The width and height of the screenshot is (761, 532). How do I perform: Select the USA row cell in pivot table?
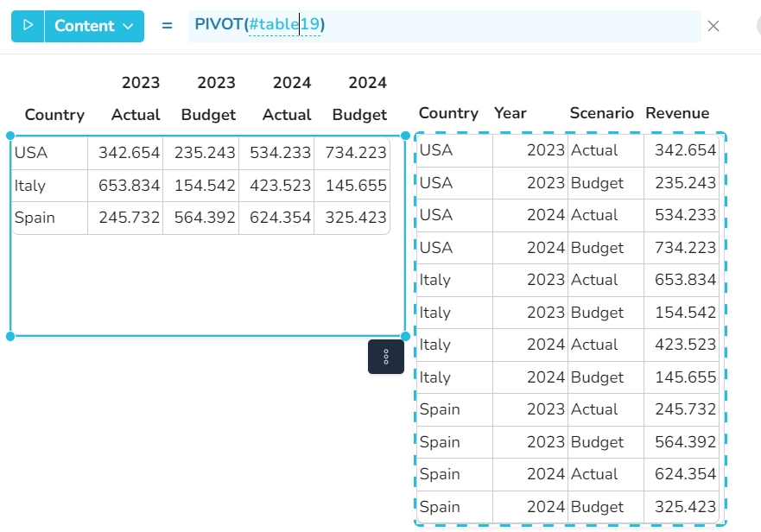[49, 153]
